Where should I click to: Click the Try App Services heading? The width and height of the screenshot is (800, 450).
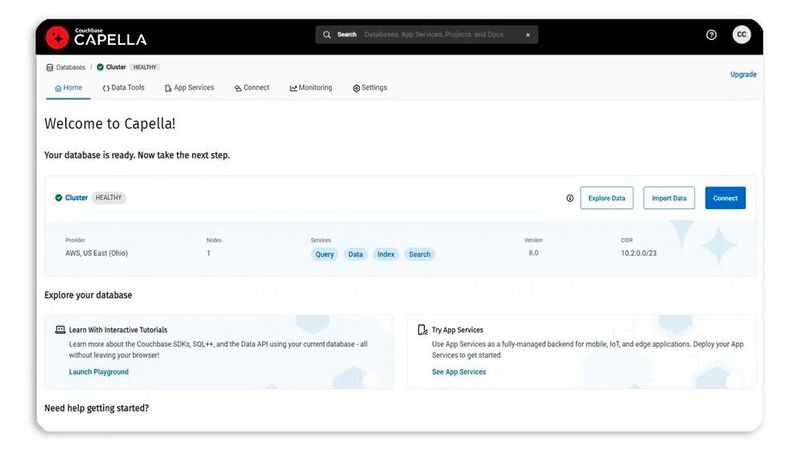pos(458,330)
